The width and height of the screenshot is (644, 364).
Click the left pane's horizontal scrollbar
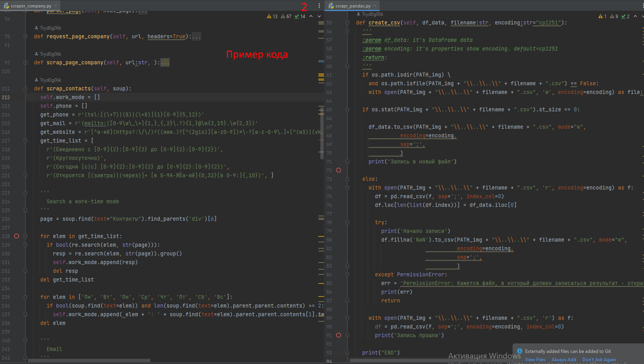click(x=89, y=360)
